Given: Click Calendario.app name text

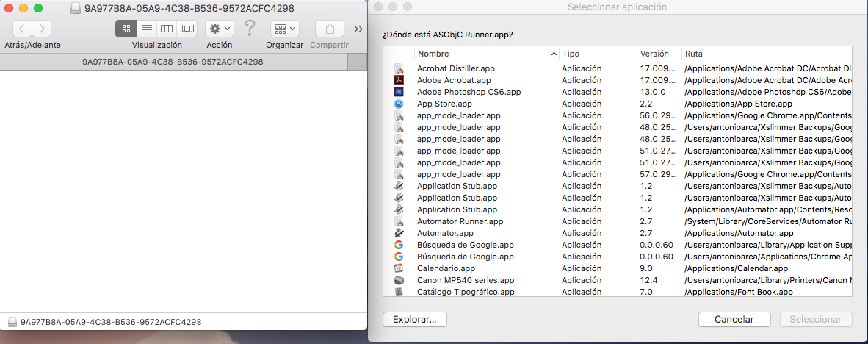Looking at the screenshot, I should pyautogui.click(x=446, y=268).
